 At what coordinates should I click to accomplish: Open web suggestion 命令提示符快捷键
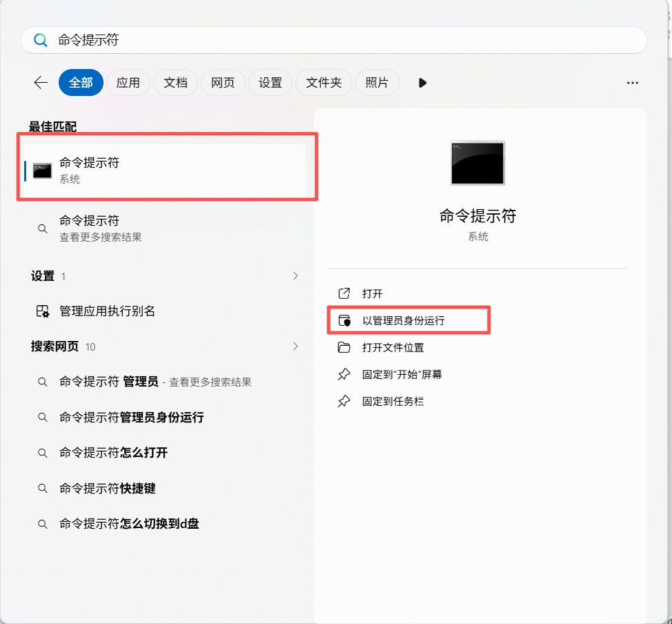click(108, 489)
